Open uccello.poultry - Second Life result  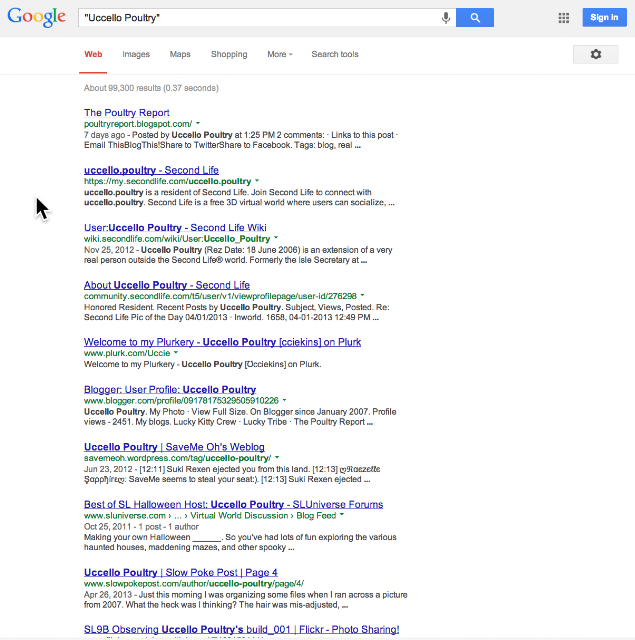tap(151, 170)
